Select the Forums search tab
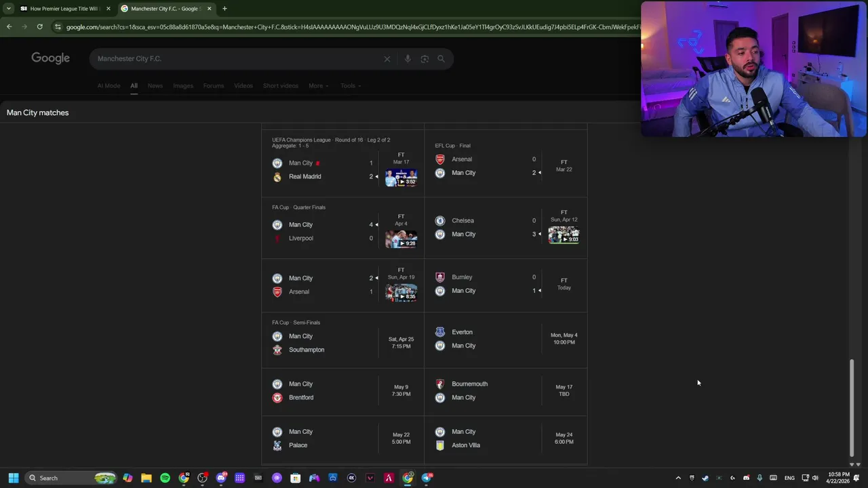Screen dimensions: 868x488 pyautogui.click(x=214, y=85)
